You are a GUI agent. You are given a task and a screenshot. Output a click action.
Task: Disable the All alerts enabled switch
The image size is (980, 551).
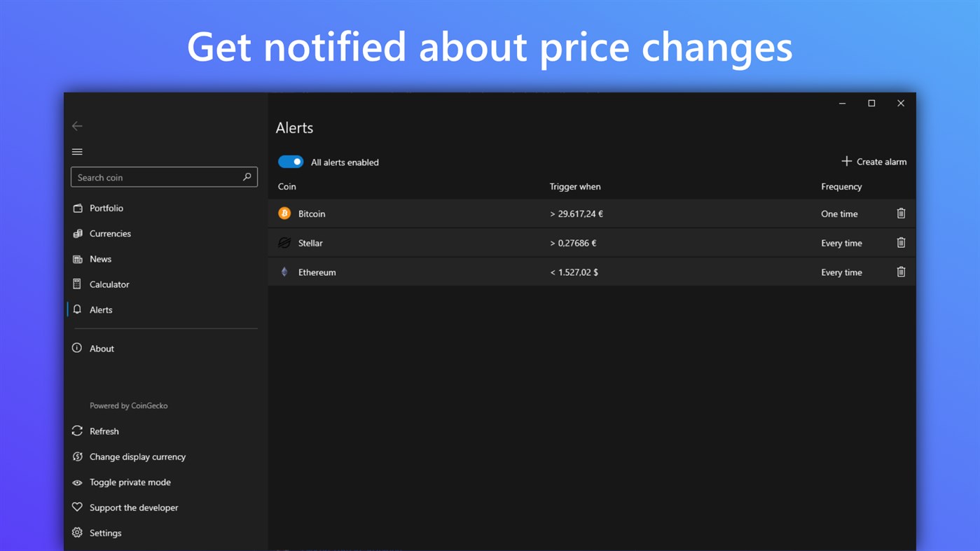pyautogui.click(x=290, y=161)
